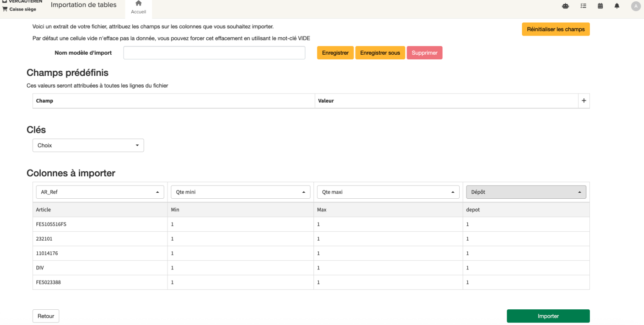Add a predefined field with plus icon
The image size is (644, 325).
584,101
